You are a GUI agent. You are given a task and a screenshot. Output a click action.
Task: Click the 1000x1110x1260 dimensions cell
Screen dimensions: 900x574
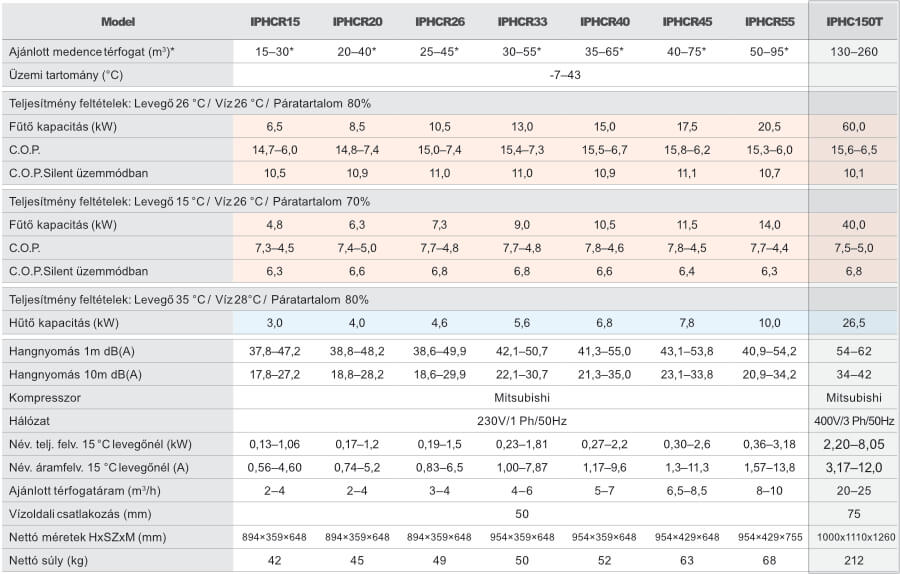click(852, 537)
